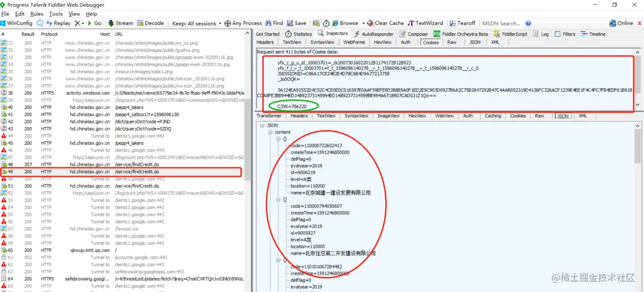The width and height of the screenshot is (644, 292).
Task: Select response ImageView tab
Action: point(388,116)
